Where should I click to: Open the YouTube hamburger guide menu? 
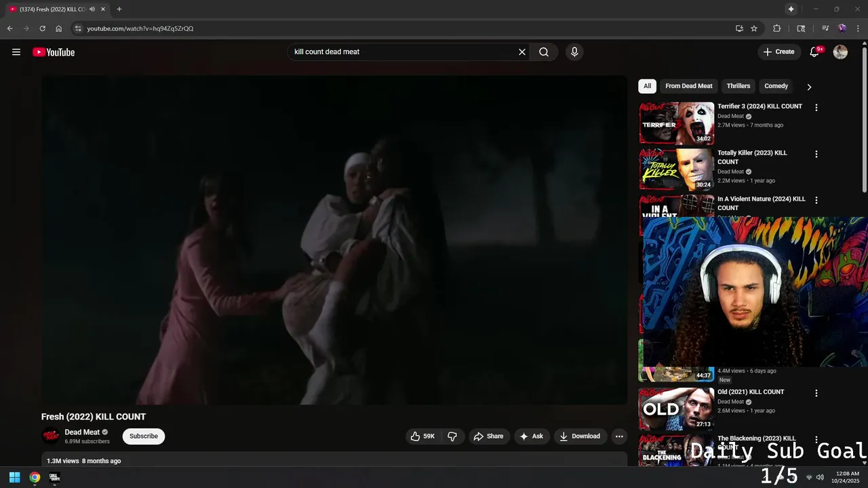(16, 52)
